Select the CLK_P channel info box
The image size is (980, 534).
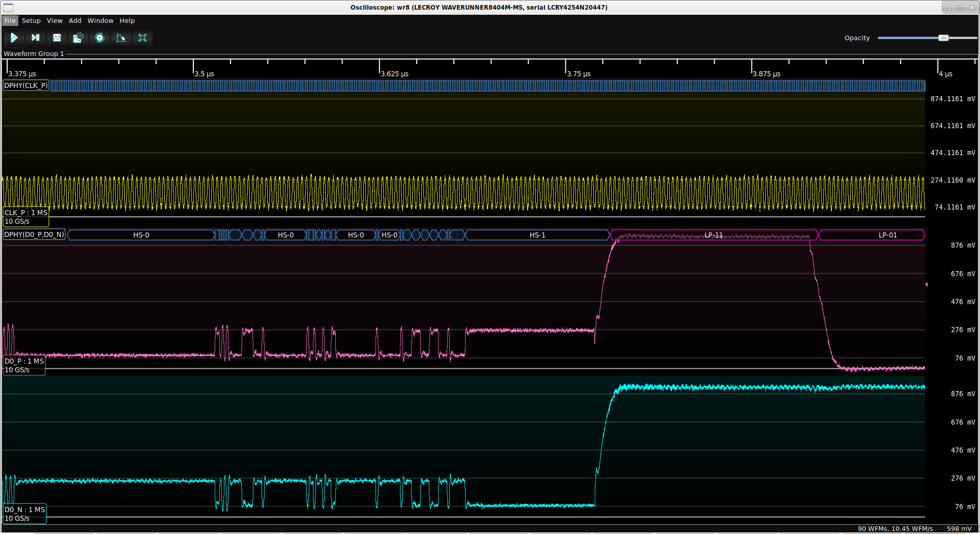26,217
